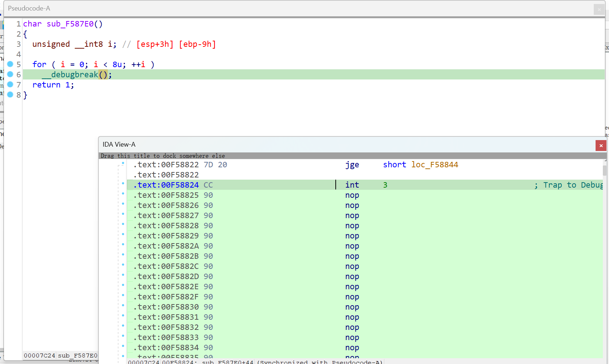The width and height of the screenshot is (609, 364).
Task: Toggle breakpoint dot on pseudocode line 8
Action: click(10, 95)
